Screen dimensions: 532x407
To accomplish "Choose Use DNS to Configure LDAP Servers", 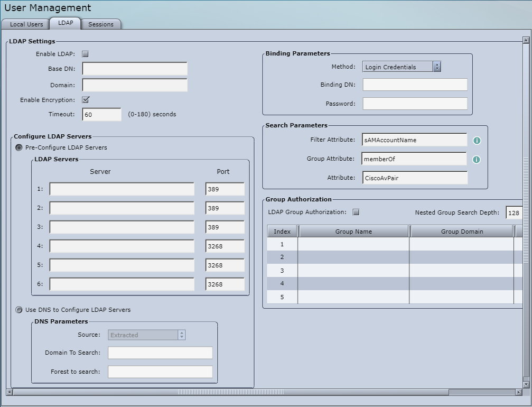I will (18, 310).
